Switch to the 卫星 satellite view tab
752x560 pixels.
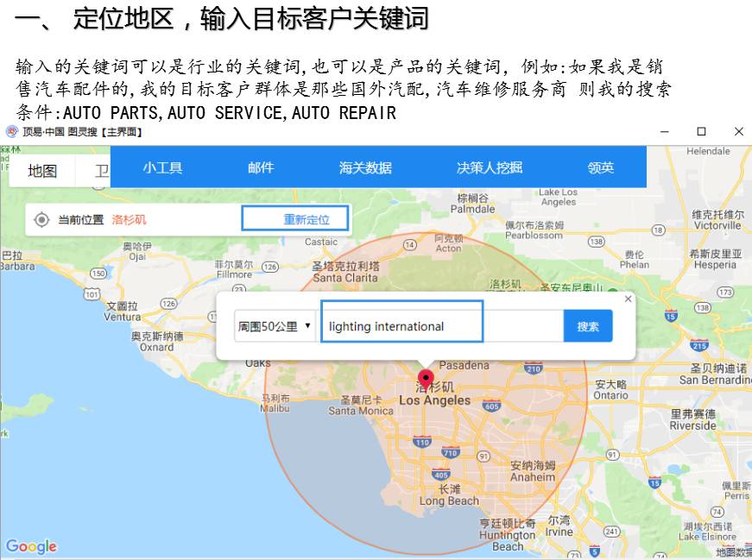[x=104, y=170]
